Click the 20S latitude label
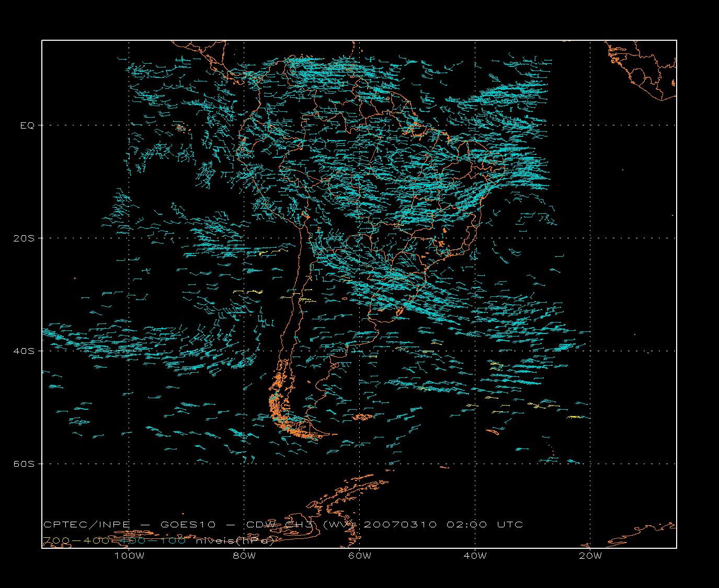The width and height of the screenshot is (719, 588). tap(24, 238)
